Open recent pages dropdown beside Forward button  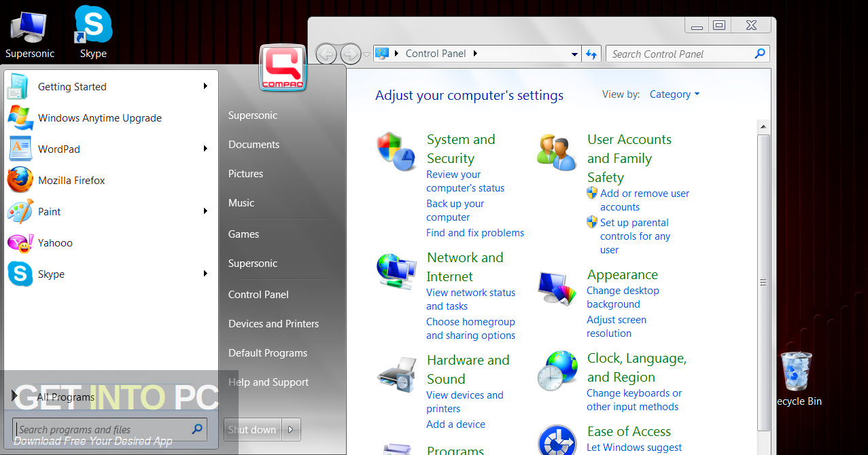click(367, 54)
